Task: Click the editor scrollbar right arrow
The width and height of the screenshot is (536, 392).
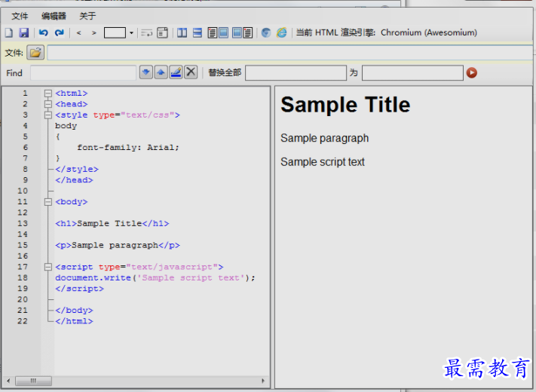Action: tap(263, 381)
